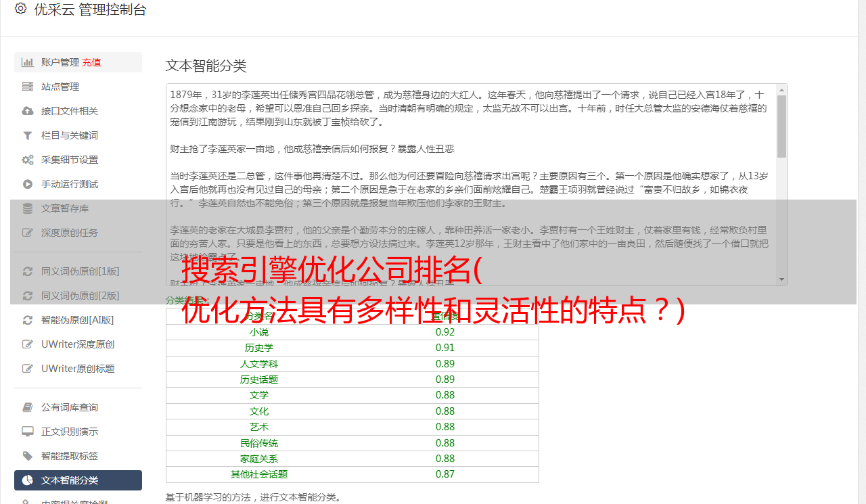Click the 0.92 confidence value
The height and width of the screenshot is (504, 866).
coord(445,332)
